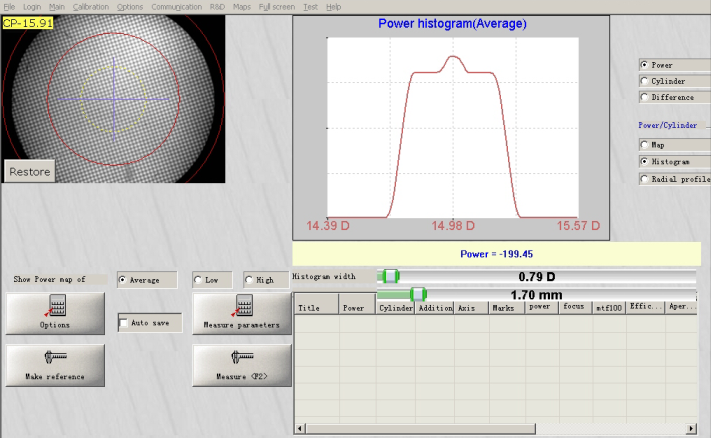Click the Histogram width slider handle
The width and height of the screenshot is (711, 438).
coord(391,276)
